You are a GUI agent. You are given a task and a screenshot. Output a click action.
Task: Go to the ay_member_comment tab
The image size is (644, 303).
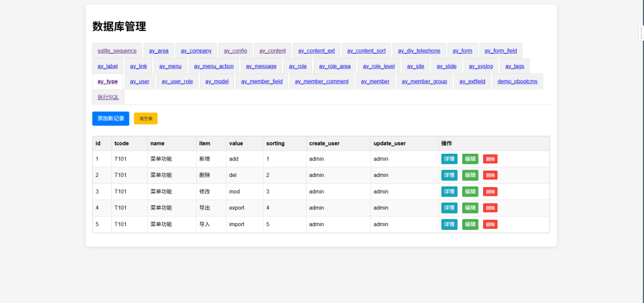(x=321, y=81)
